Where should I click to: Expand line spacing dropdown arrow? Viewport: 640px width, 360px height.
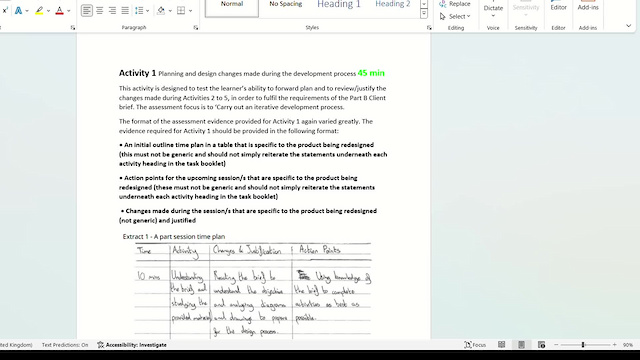(147, 11)
